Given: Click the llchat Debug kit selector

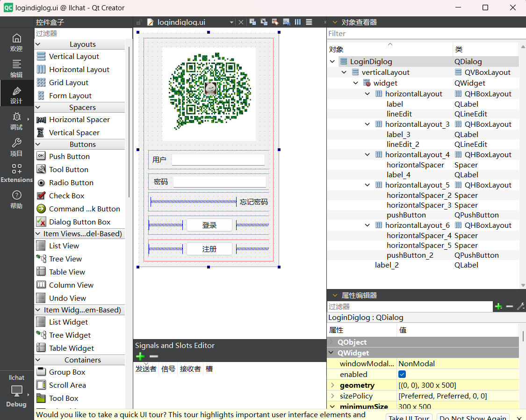Looking at the screenshot, I should coord(16,391).
